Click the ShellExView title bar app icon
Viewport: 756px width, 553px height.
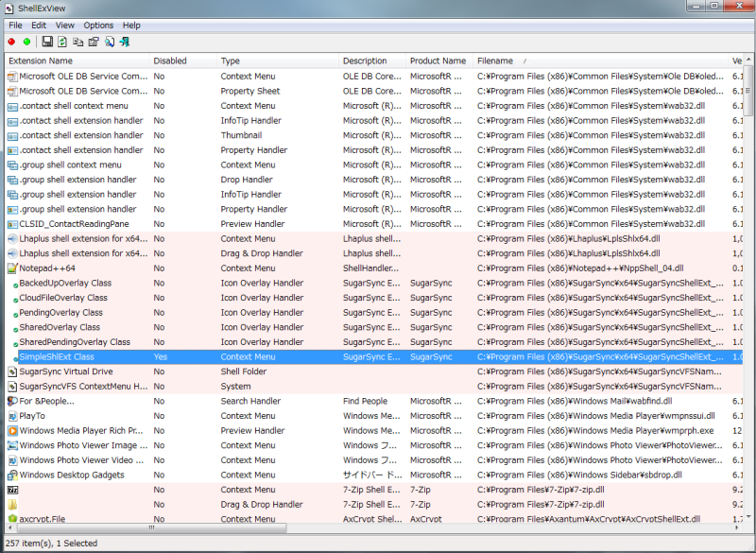[9, 9]
